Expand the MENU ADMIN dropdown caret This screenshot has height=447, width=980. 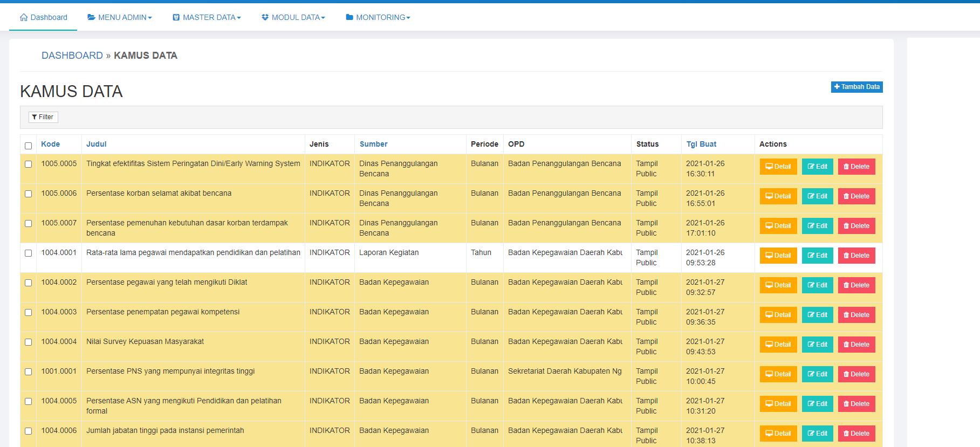150,18
